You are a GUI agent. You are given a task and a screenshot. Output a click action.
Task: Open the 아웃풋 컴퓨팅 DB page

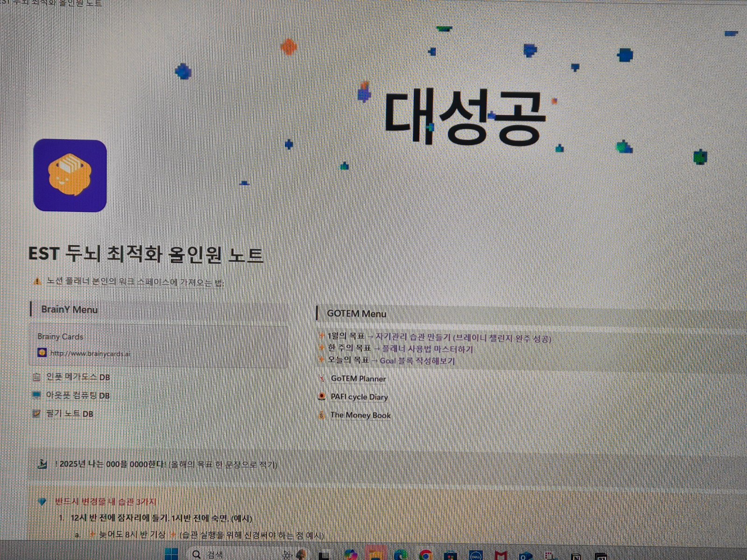coord(78,396)
